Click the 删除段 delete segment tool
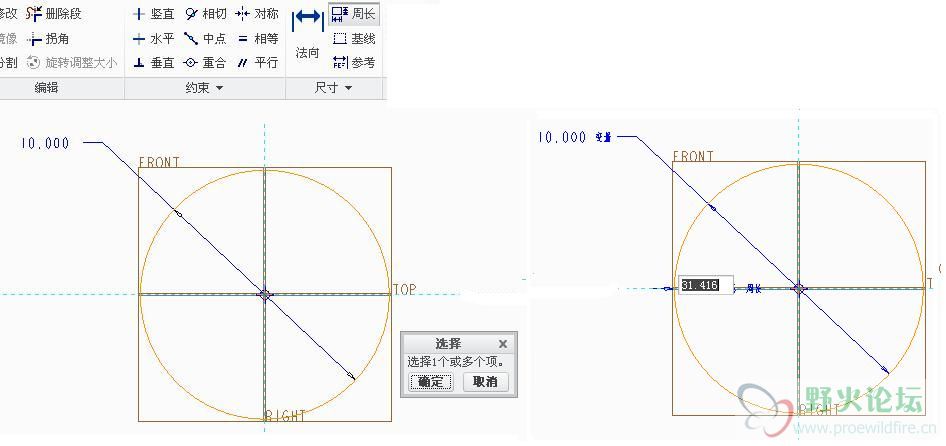946x446 pixels. click(x=54, y=13)
